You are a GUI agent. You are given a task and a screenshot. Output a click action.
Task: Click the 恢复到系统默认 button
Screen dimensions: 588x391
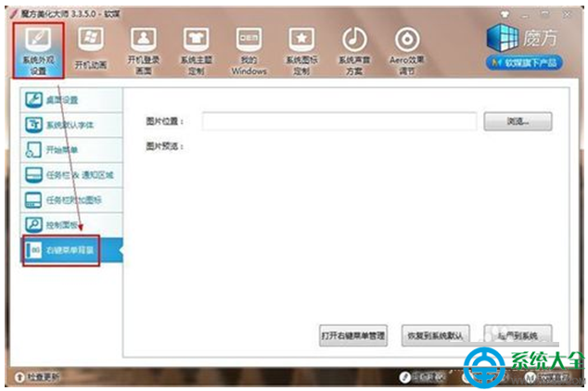point(437,334)
